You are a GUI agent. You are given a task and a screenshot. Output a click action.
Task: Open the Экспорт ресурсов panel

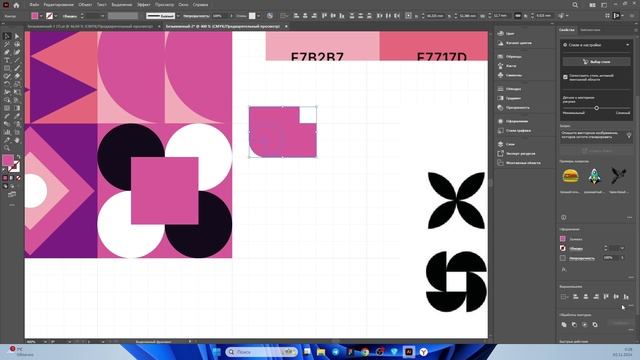(516, 153)
